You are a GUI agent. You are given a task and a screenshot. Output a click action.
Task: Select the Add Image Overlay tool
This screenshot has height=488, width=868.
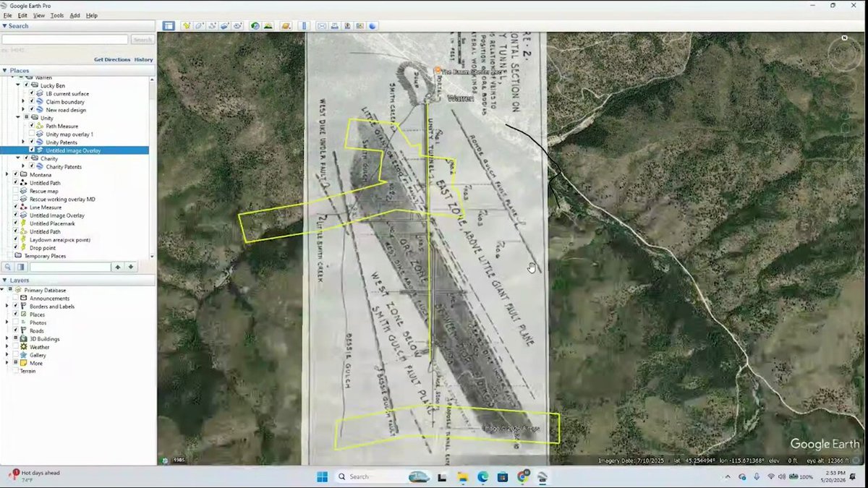coord(225,26)
